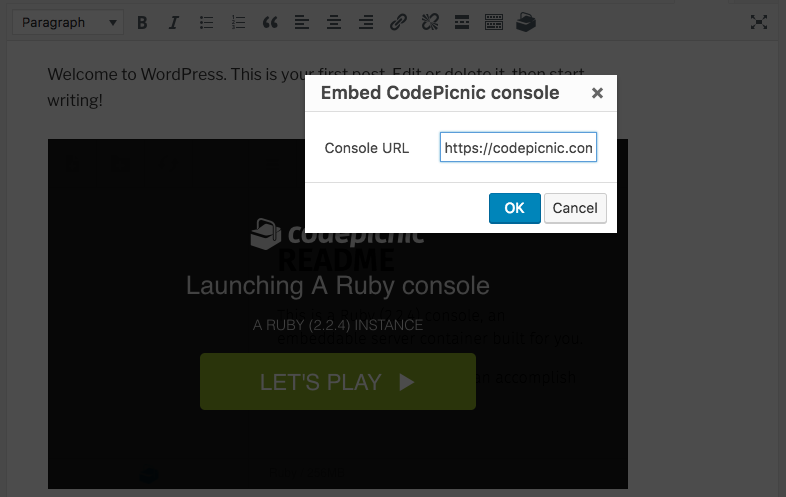Image resolution: width=786 pixels, height=497 pixels.
Task: Insert a numbered list
Action: pos(238,23)
